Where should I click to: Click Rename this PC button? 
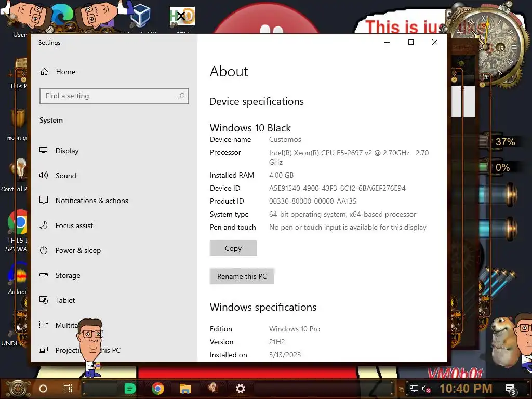[x=242, y=276]
